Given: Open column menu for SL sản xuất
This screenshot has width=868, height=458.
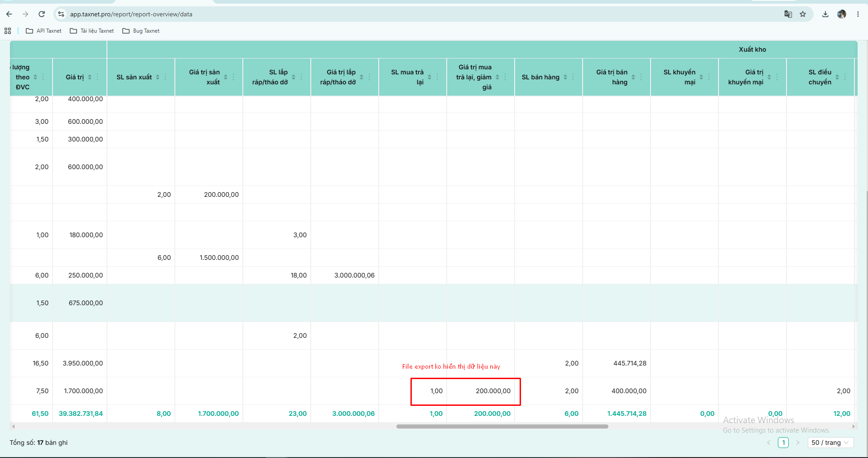Looking at the screenshot, I should 165,77.
